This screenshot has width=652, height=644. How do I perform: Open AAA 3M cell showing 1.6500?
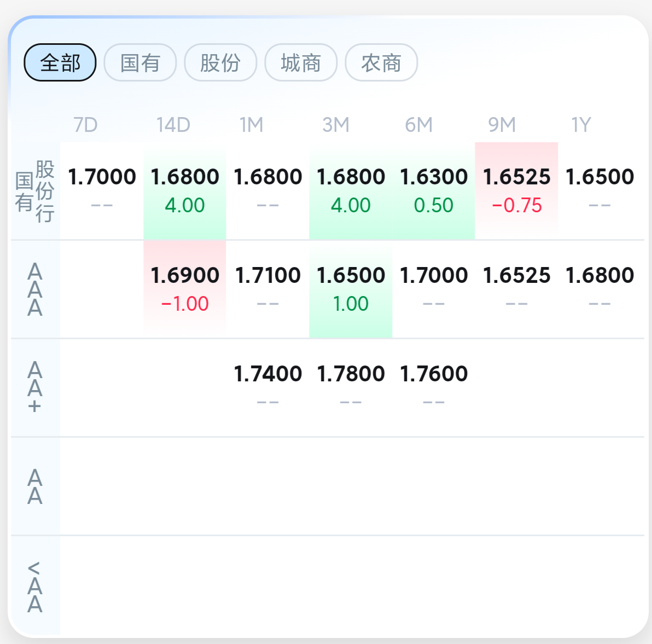click(351, 289)
